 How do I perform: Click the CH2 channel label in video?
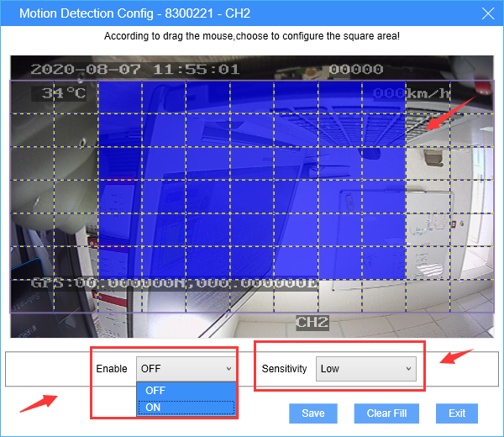click(312, 322)
